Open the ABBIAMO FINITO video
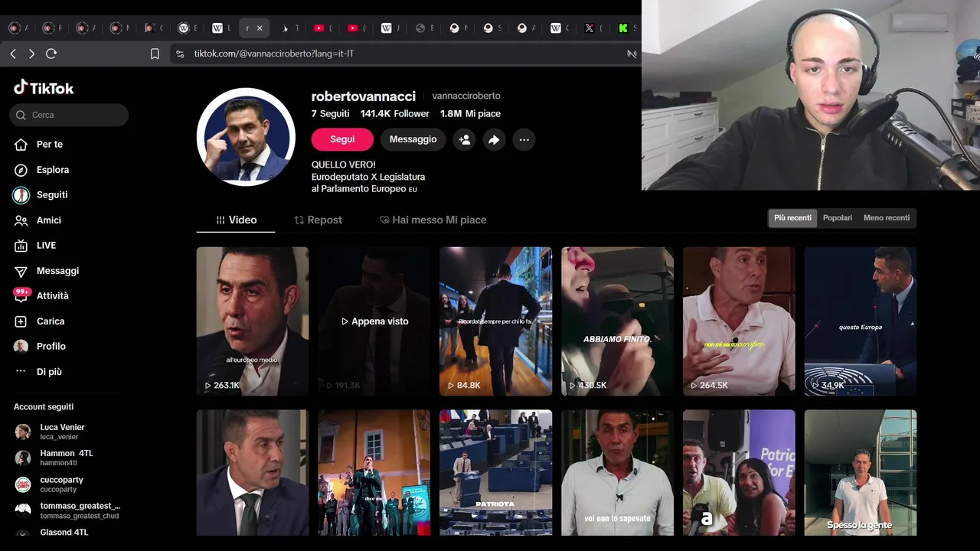 pyautogui.click(x=617, y=321)
